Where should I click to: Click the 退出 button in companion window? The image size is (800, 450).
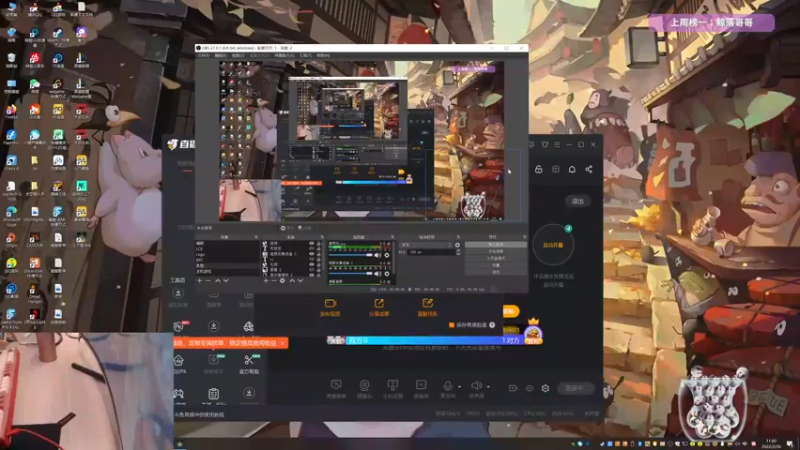[578, 201]
